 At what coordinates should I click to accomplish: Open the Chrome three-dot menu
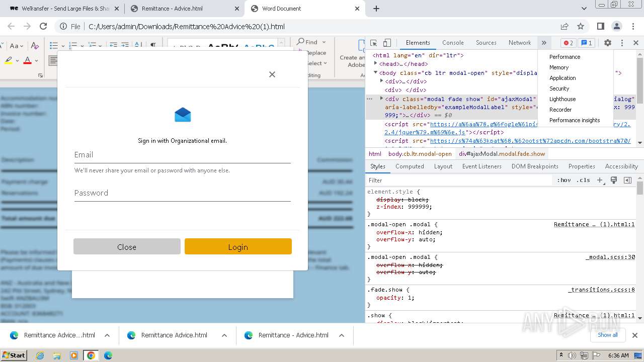pos(633,26)
